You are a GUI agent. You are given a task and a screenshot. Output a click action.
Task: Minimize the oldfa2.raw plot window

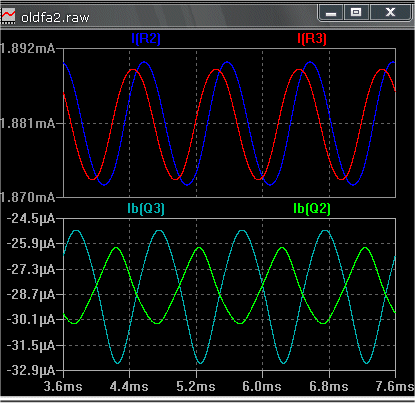coord(331,13)
